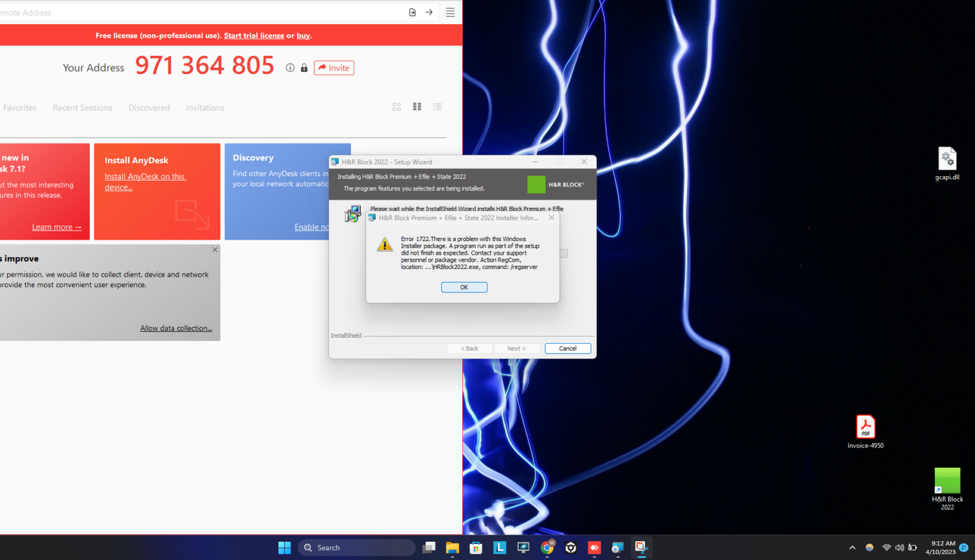Open the Discovered tab
Screen dimensions: 975x560
[149, 108]
